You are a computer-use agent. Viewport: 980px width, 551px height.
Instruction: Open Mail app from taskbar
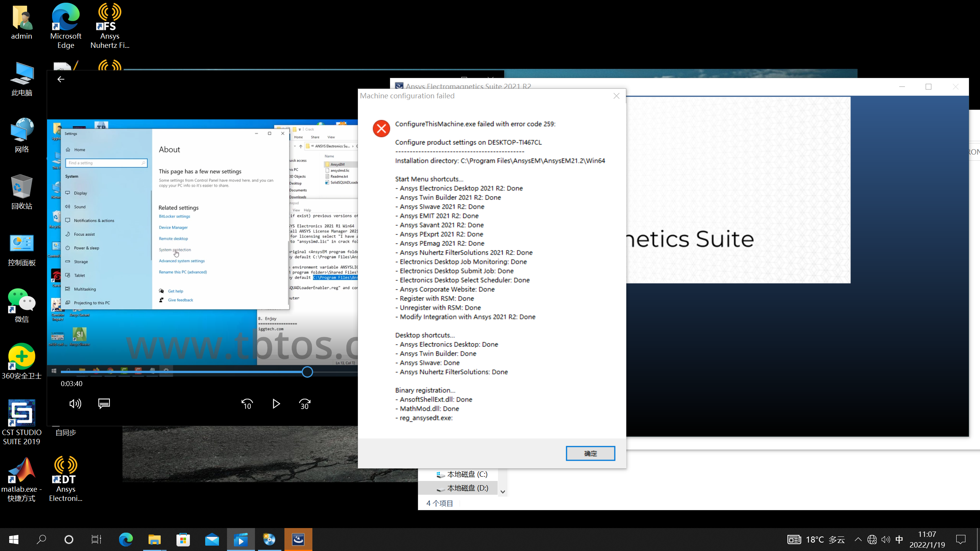point(212,540)
